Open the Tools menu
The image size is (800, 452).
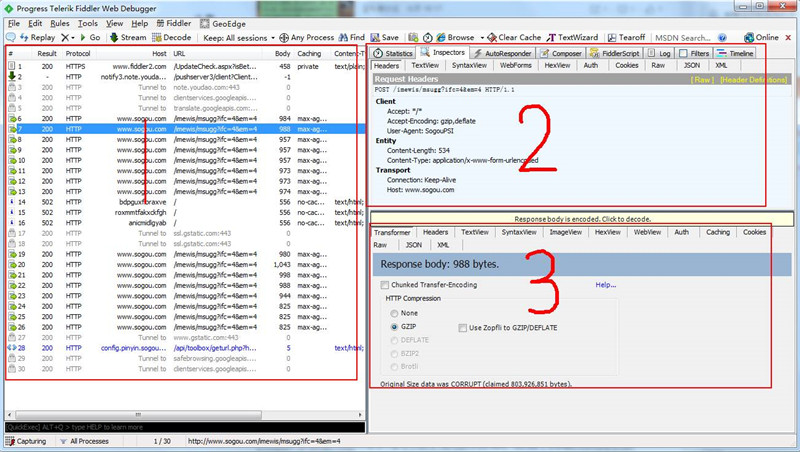(x=87, y=23)
